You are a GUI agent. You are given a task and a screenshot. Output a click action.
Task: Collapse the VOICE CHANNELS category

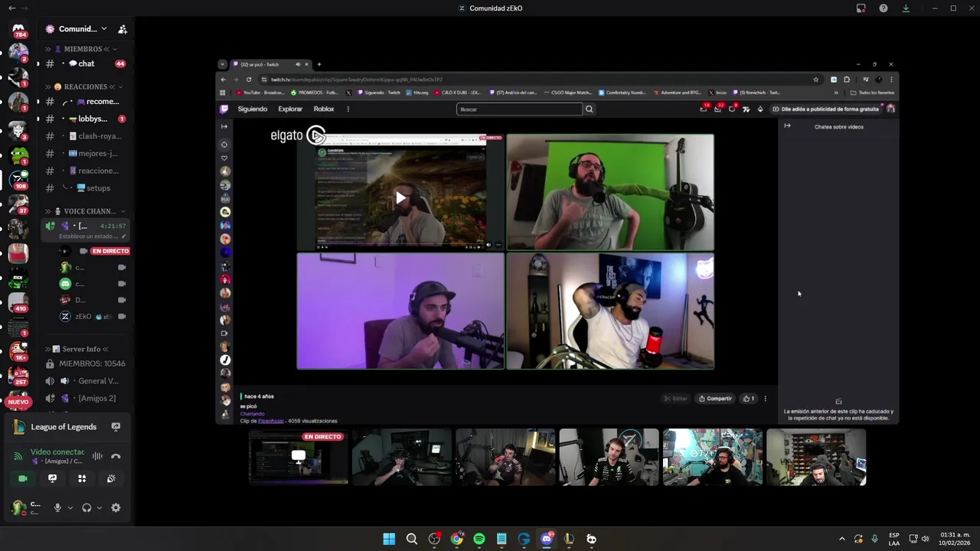click(x=84, y=211)
